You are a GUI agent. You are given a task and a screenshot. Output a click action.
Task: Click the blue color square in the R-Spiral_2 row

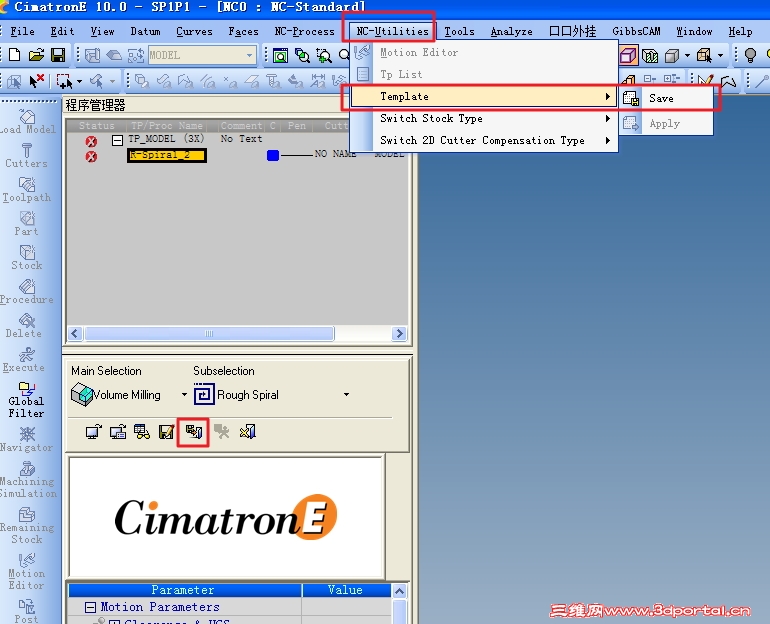[x=273, y=156]
